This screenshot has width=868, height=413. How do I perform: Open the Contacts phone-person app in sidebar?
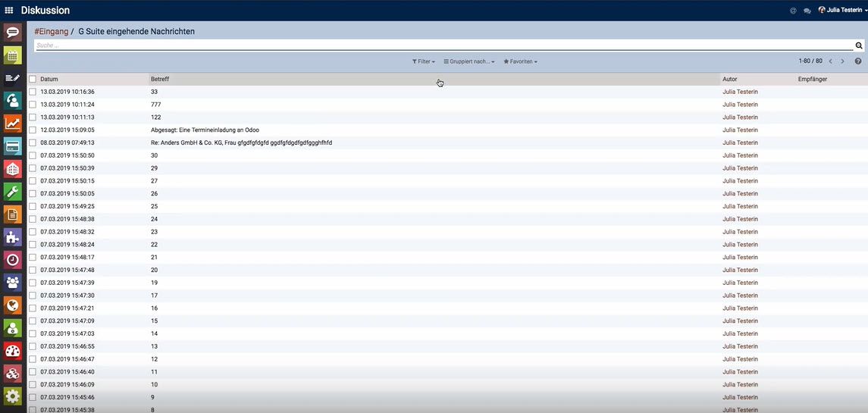[13, 101]
